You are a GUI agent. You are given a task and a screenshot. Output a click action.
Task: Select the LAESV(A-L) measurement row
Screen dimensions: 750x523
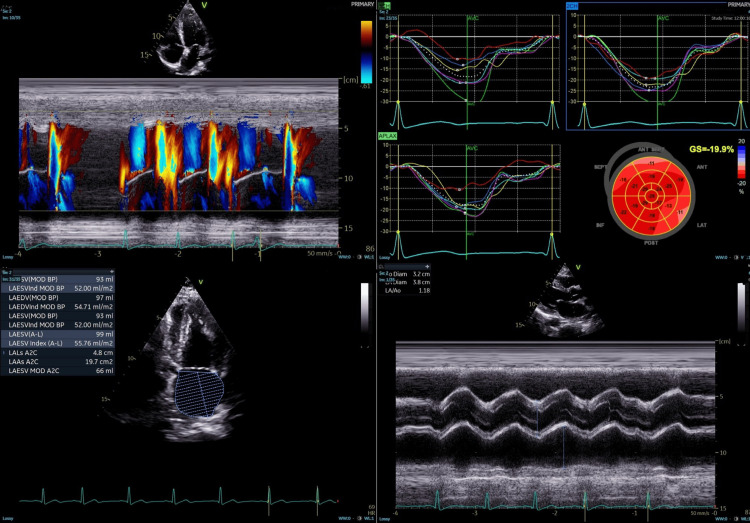coord(57,334)
